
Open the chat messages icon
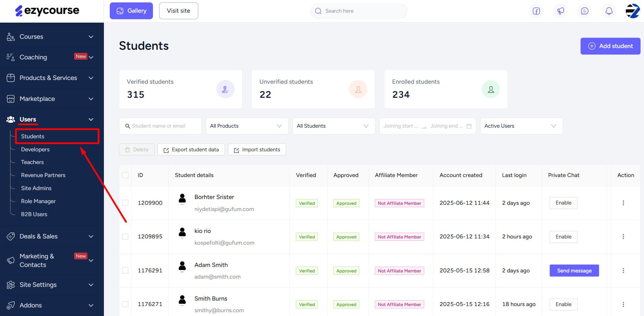point(585,11)
